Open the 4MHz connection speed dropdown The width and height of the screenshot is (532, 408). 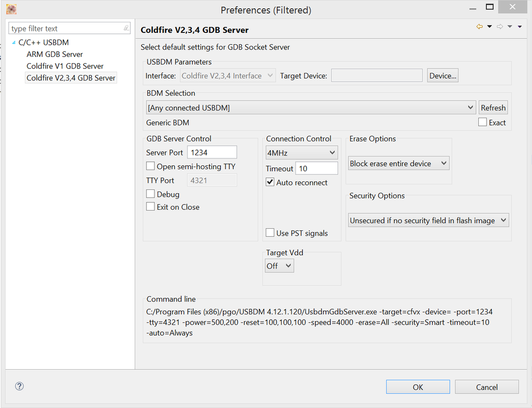332,153
